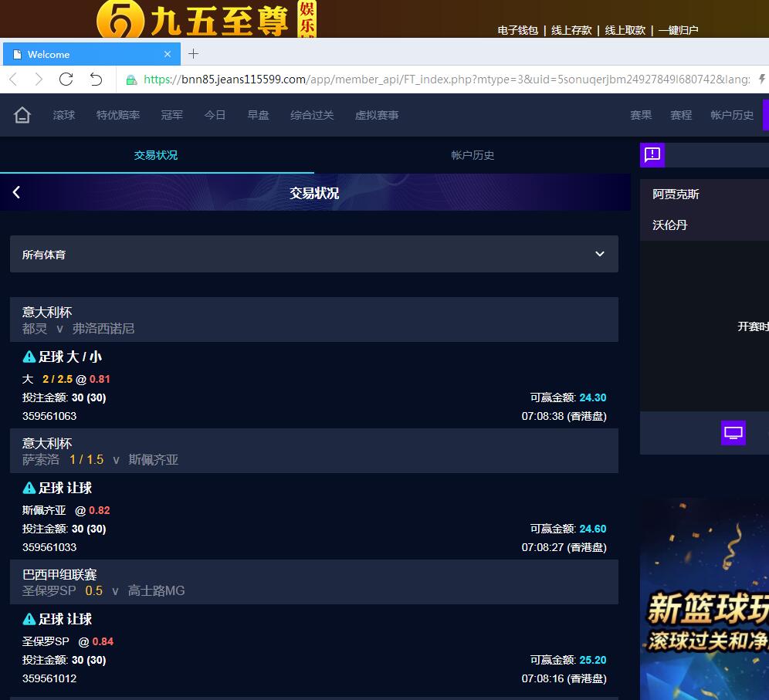Viewport: 769px width, 700px height.
Task: Click the odds value 0.81
Action: [100, 379]
